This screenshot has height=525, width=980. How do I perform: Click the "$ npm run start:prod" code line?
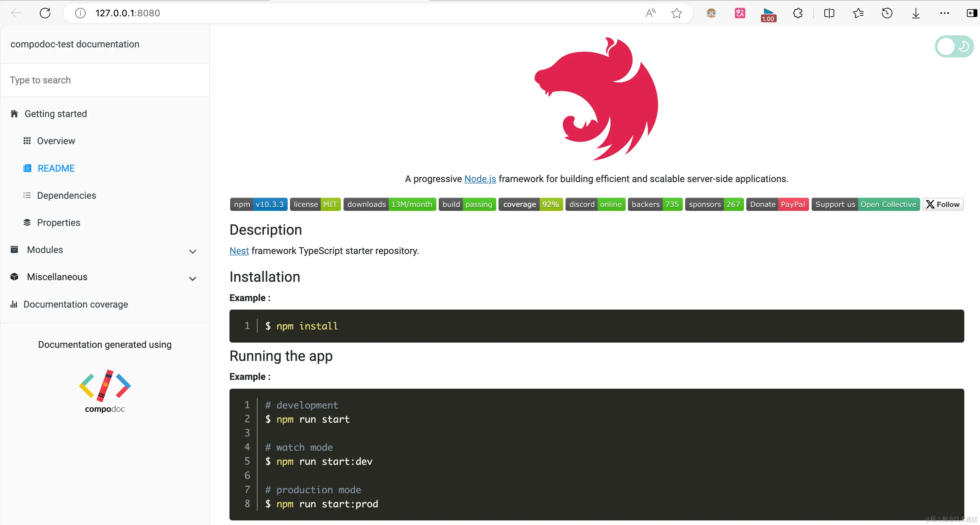tap(321, 504)
